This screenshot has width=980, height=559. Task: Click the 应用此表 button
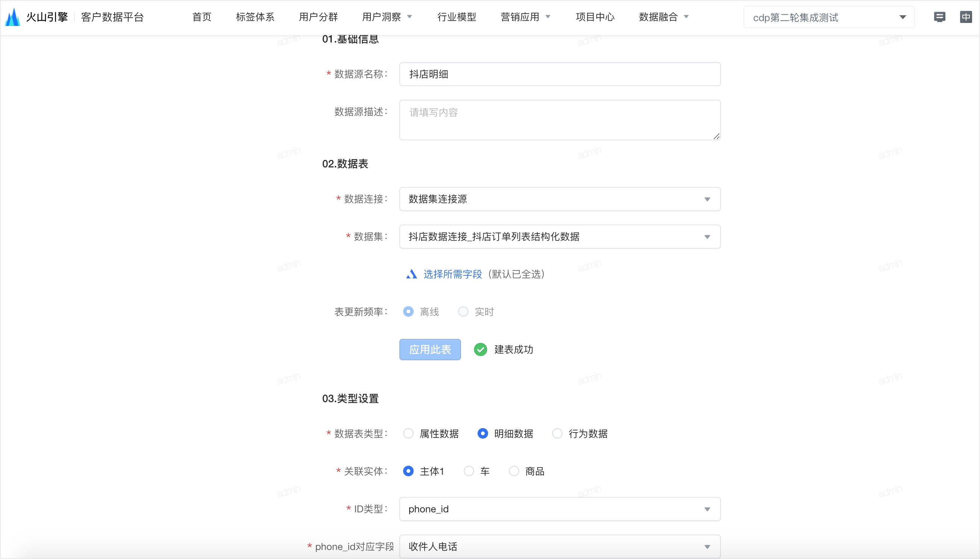click(x=430, y=349)
